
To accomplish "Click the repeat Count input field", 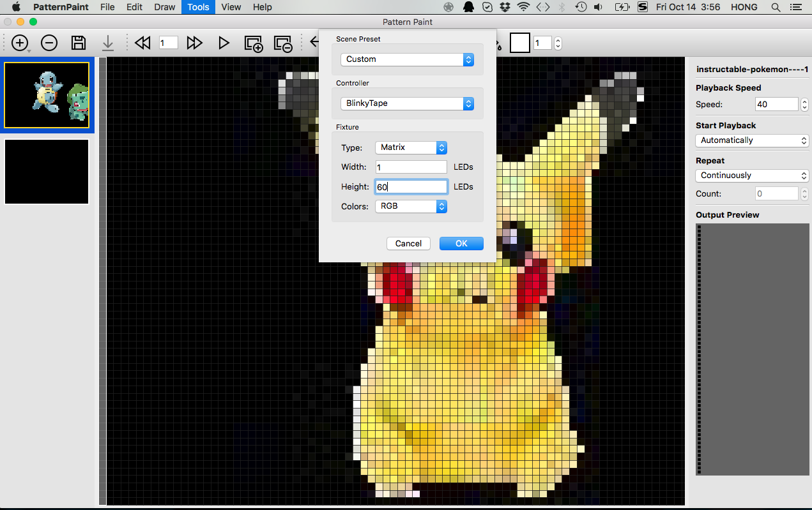I will click(777, 193).
